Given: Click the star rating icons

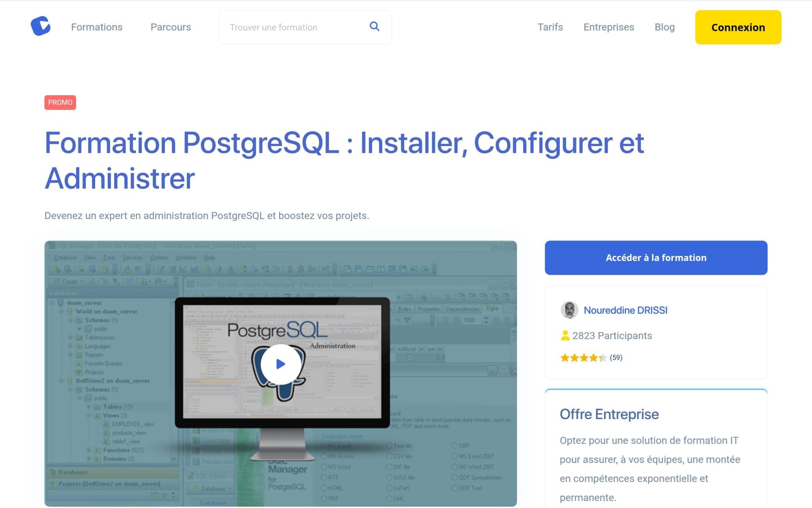Looking at the screenshot, I should coord(583,358).
